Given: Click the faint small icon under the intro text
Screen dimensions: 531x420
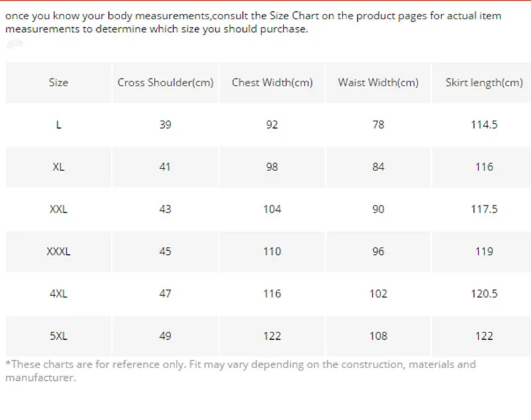Looking at the screenshot, I should tap(15, 44).
